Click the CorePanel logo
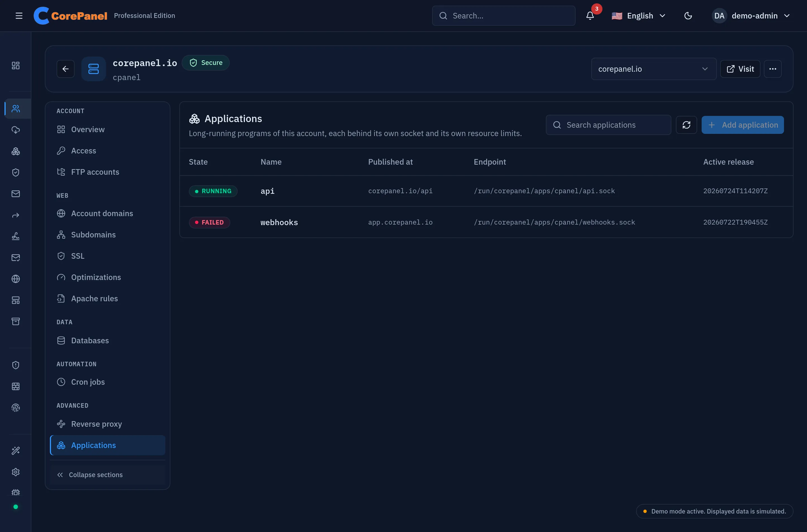This screenshot has width=807, height=532. pyautogui.click(x=70, y=16)
